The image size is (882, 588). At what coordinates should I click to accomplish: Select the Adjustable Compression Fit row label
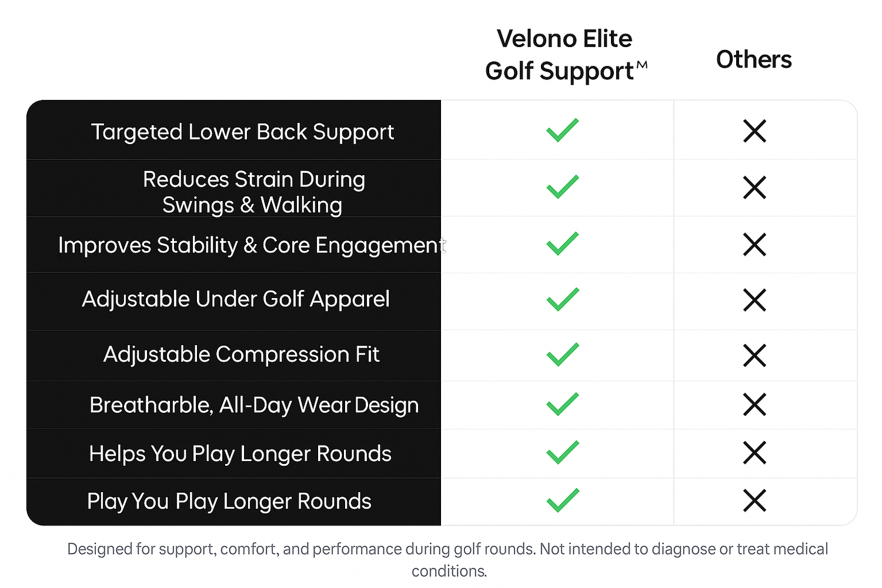point(241,355)
